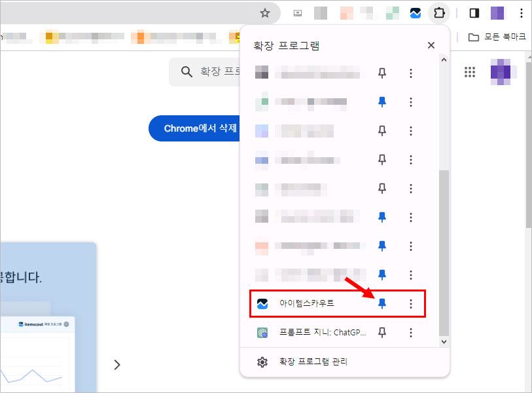Image resolution: width=532 pixels, height=393 pixels.
Task: Unpin 아이템스카우트 from the toolbar
Action: pos(382,303)
